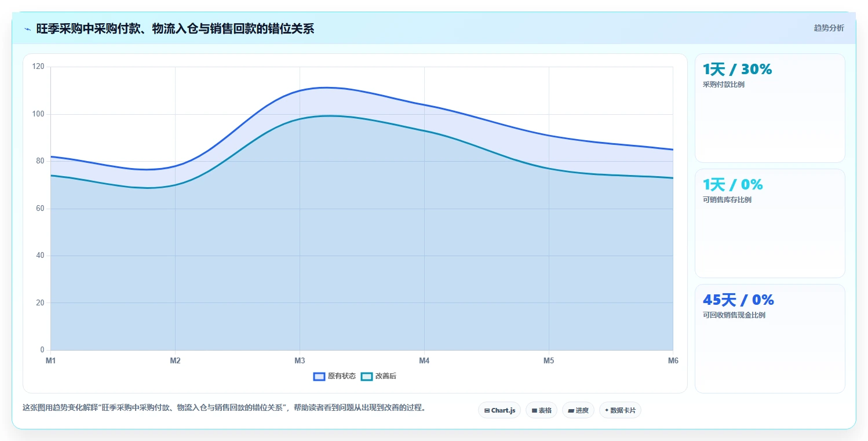The image size is (868, 441).
Task: Click the 趋势分析 label in header
Action: 829,28
